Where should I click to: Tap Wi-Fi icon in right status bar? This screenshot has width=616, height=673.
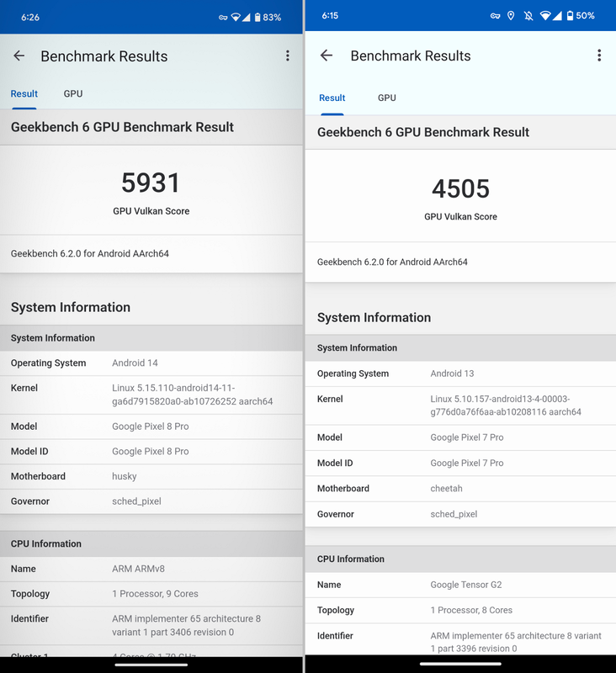coord(545,16)
